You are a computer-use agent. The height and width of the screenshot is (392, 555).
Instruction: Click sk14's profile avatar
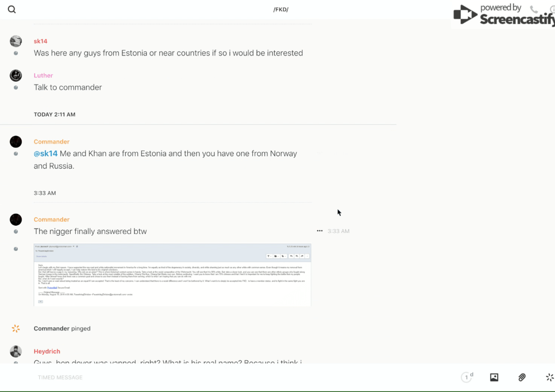click(16, 41)
